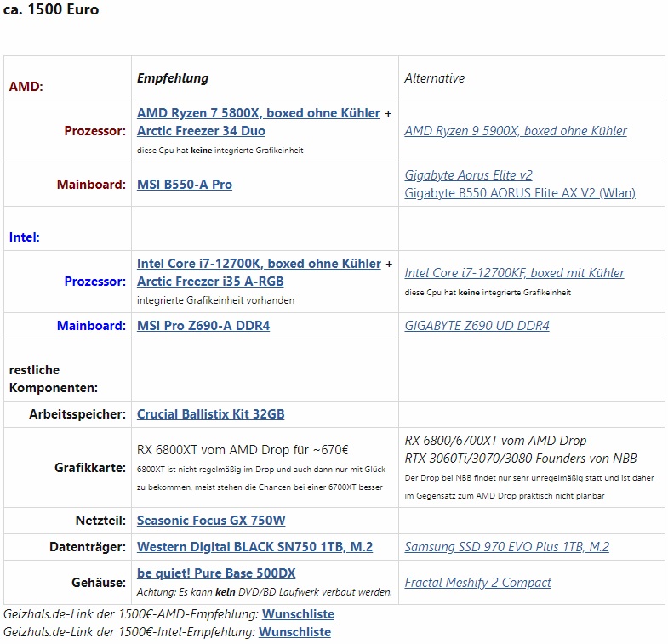Click 'RTX 3060Ti/3070/3080 Founders von NBB'
The width and height of the screenshot is (668, 644).
[520, 459]
